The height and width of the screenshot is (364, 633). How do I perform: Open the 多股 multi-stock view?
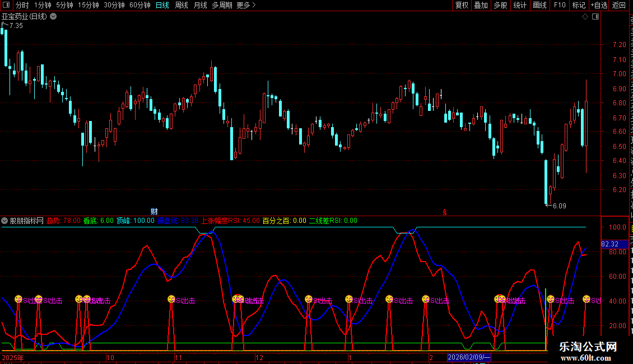coord(501,5)
